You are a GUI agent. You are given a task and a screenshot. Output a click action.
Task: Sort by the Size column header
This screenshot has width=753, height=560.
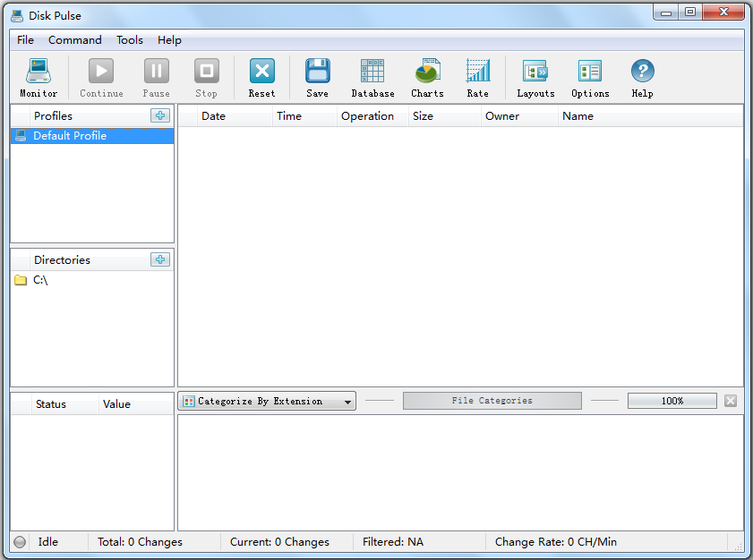[x=445, y=116]
